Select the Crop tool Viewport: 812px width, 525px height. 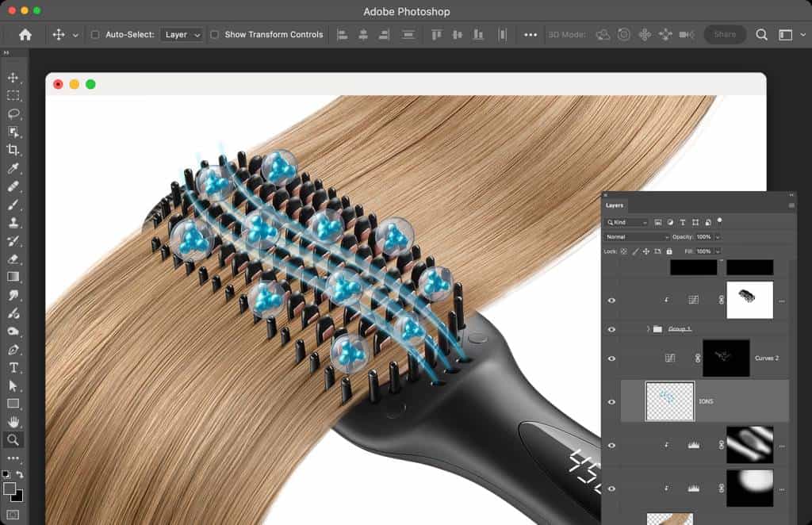click(x=13, y=150)
